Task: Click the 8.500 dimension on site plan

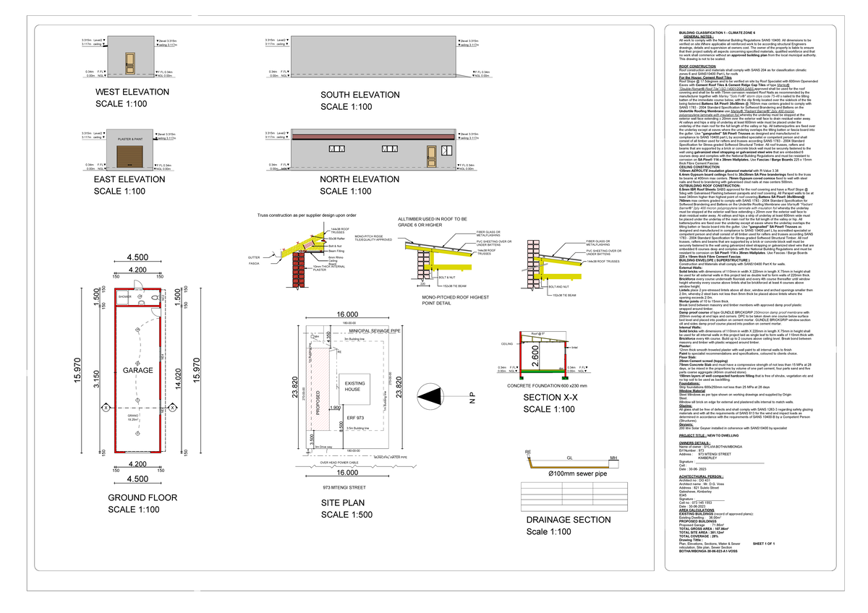Action: click(340, 427)
